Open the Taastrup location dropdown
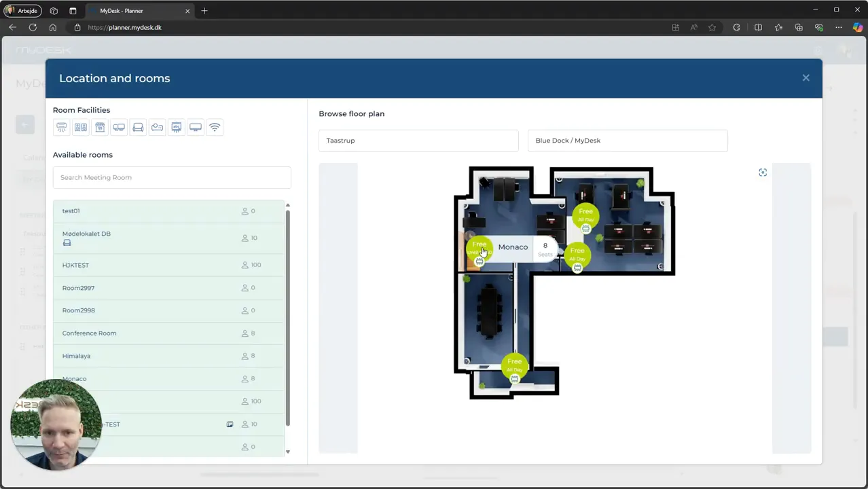Screen dimensions: 868x489 [418, 141]
